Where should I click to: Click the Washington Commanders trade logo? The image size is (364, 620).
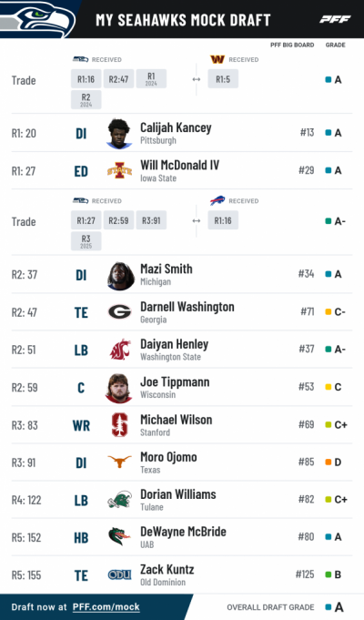point(217,59)
